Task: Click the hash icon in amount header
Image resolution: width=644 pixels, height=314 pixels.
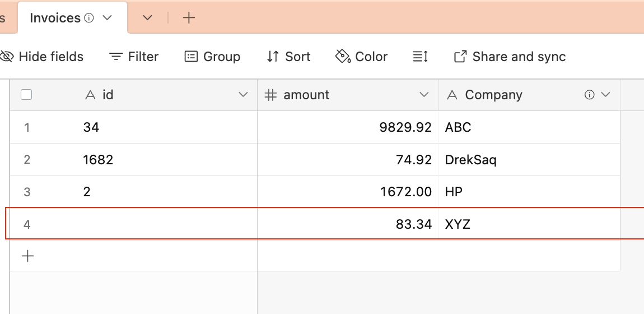Action: 270,95
